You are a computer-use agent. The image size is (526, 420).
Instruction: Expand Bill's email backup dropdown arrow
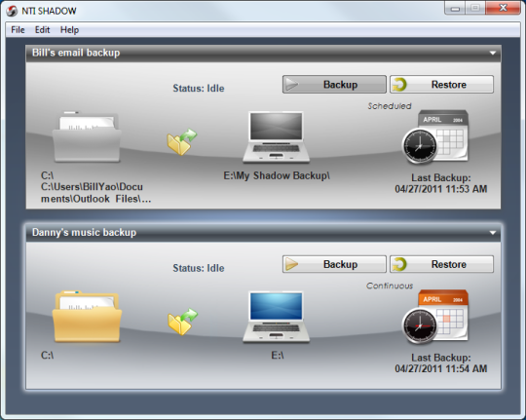[x=493, y=53]
